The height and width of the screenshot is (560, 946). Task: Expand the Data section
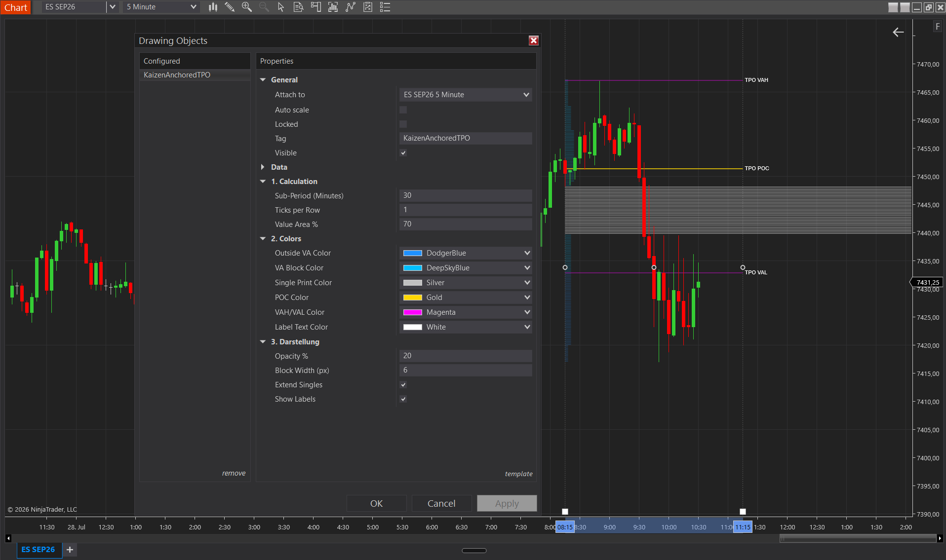tap(263, 167)
